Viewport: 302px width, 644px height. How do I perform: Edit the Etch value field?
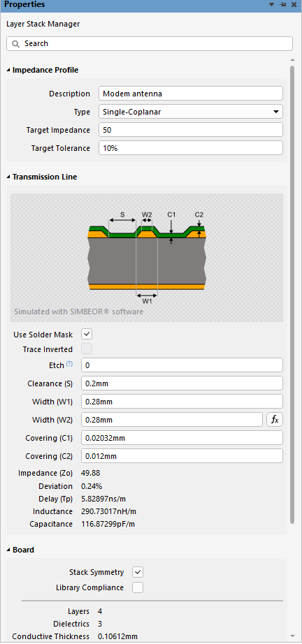[182, 365]
